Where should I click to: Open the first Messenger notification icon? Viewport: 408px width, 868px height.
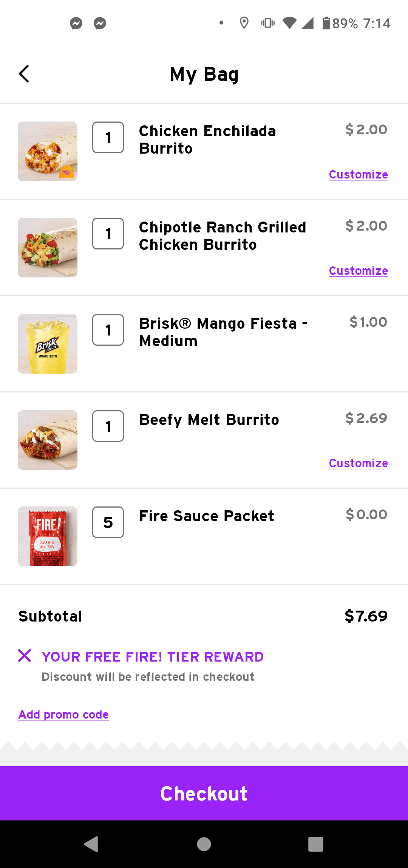click(76, 23)
